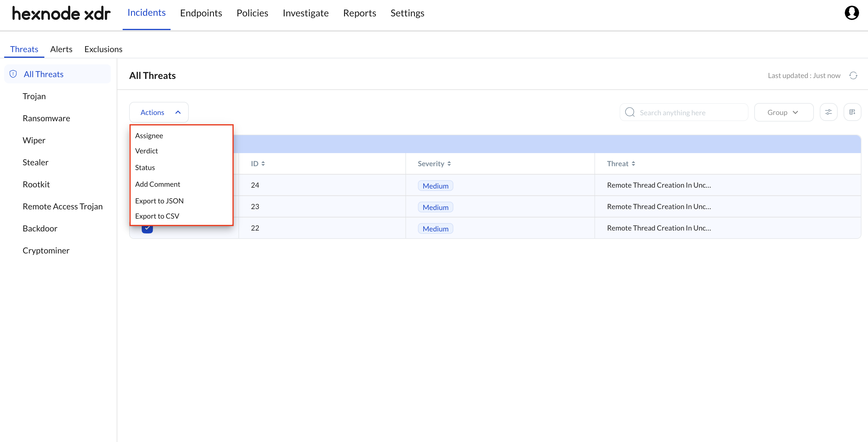Filter by Wiper in the sidebar
868x442 pixels.
34,140
